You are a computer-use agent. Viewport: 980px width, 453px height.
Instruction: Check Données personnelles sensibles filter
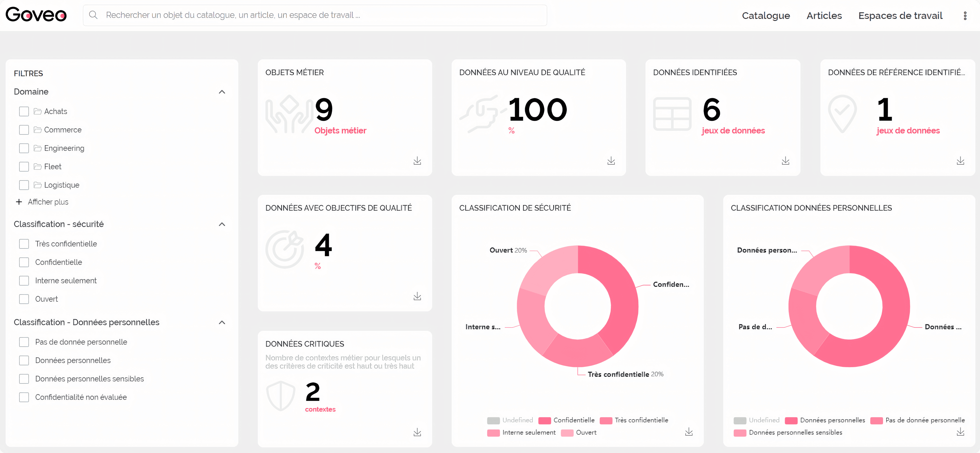(x=24, y=379)
